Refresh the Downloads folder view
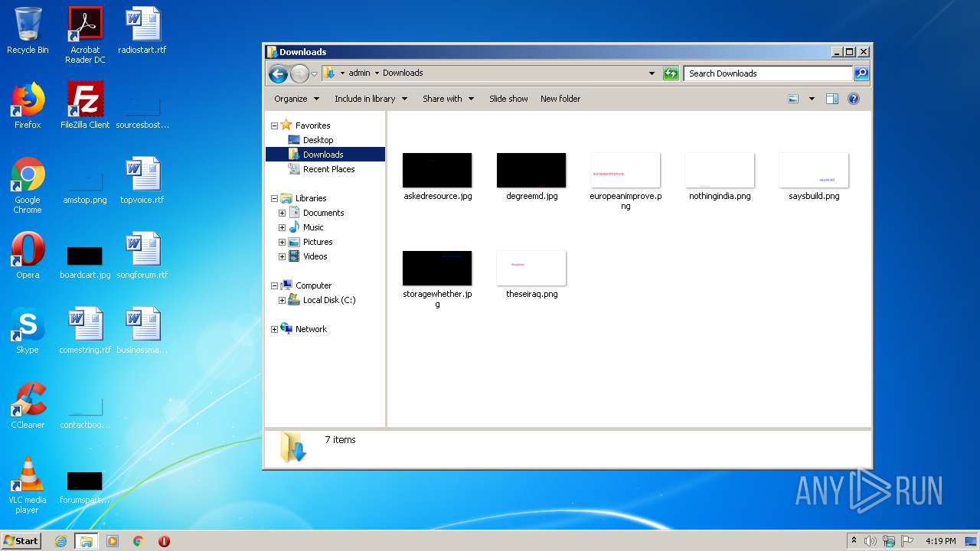Image resolution: width=980 pixels, height=551 pixels. 671,73
